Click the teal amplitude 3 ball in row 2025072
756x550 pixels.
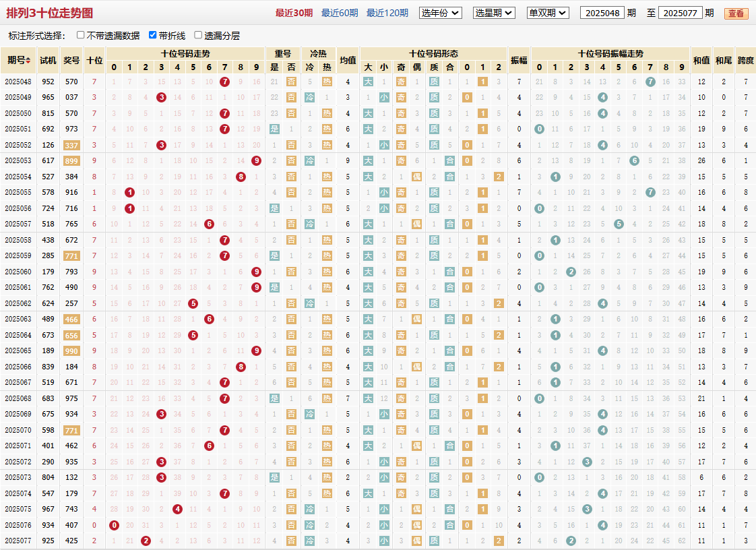(587, 462)
